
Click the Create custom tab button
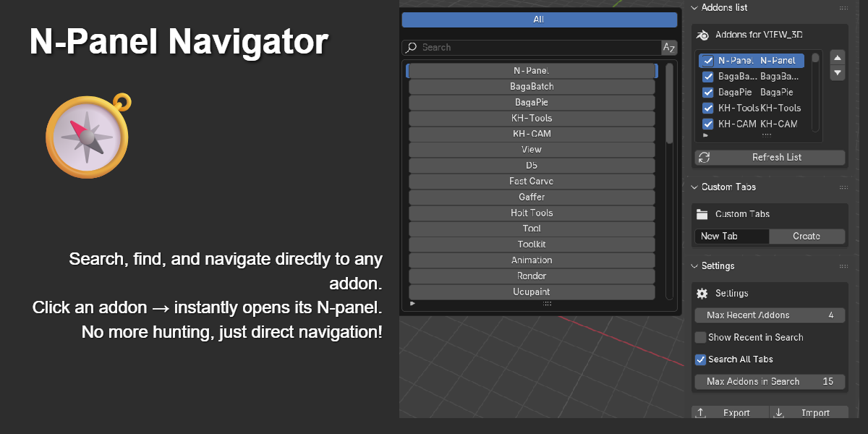[807, 237]
